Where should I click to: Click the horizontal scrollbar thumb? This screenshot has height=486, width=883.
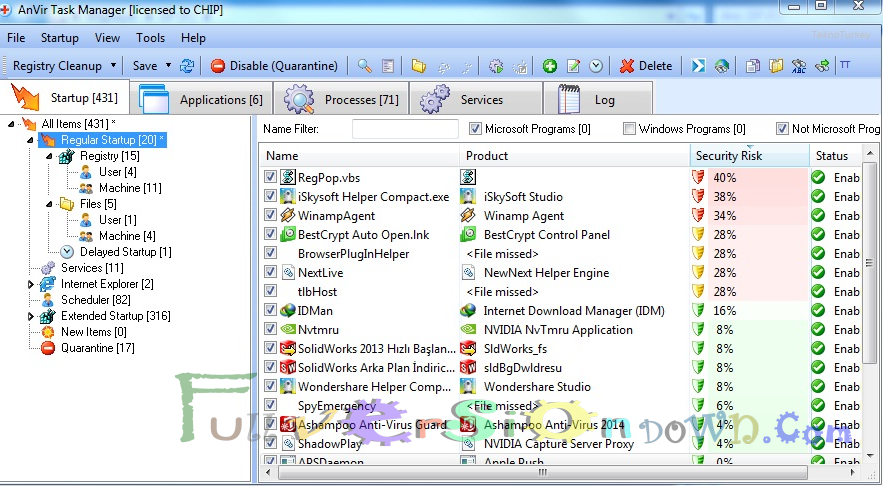pos(543,472)
